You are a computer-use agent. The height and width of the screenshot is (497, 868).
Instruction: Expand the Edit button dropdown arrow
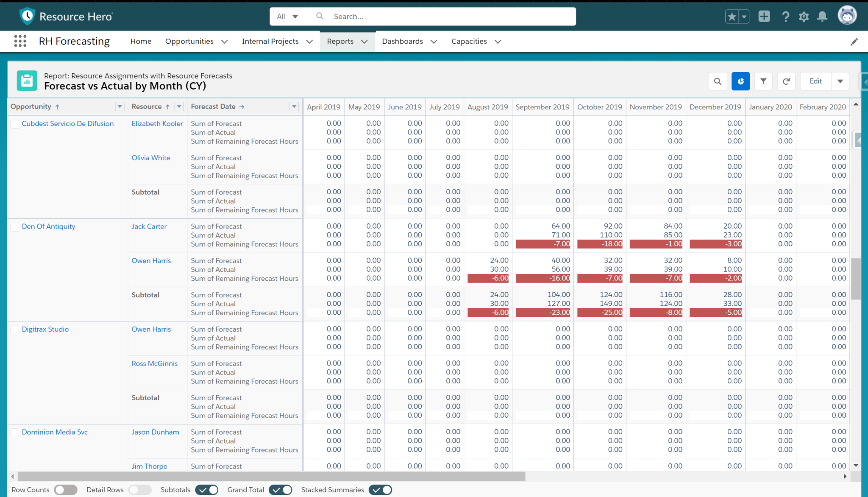840,81
